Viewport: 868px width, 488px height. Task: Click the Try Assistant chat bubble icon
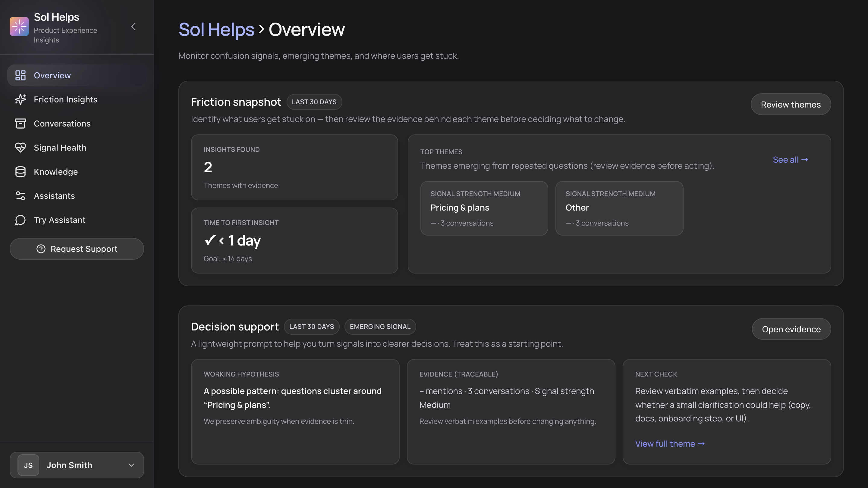tap(20, 220)
